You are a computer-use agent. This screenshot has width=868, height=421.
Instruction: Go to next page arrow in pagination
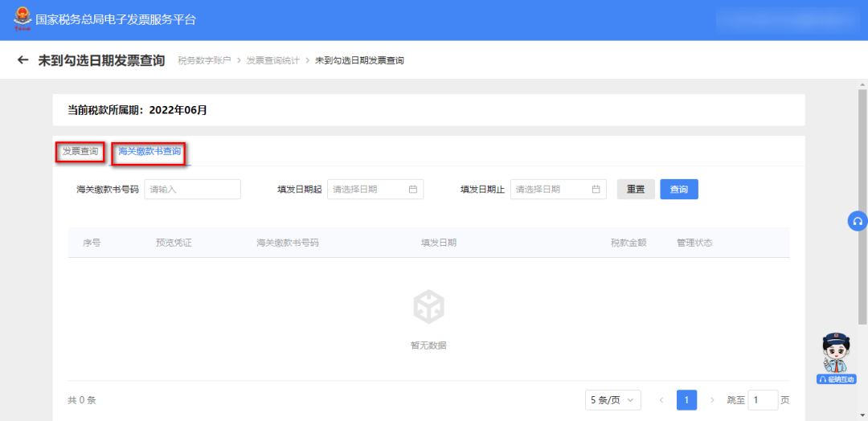point(712,399)
